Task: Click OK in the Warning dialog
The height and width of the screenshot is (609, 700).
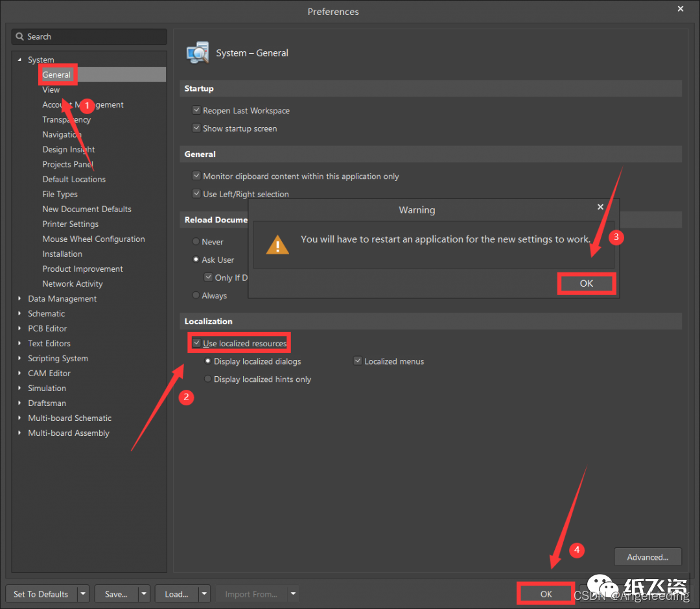Action: pos(586,283)
